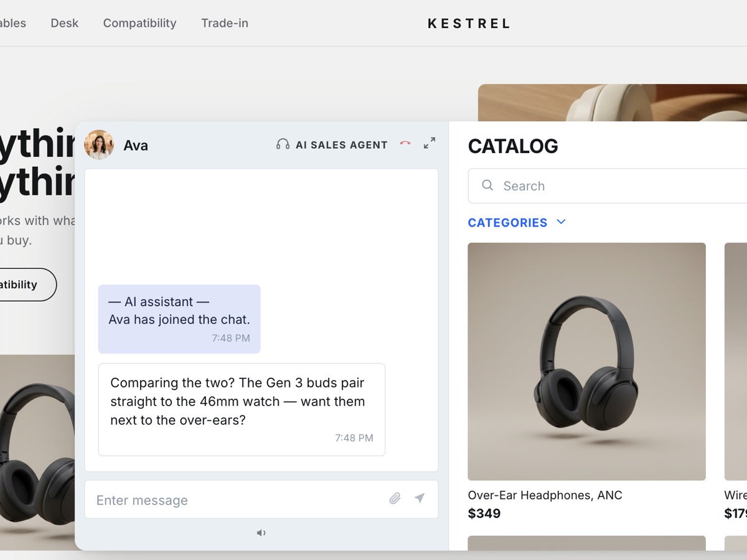Image resolution: width=747 pixels, height=560 pixels.
Task: Focus the catalog Search field
Action: pyautogui.click(x=608, y=185)
